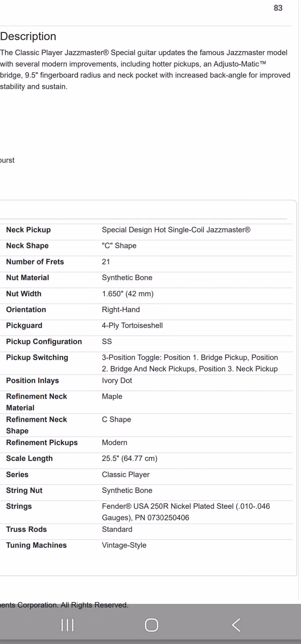Select the Pickup Configuration SS value

click(x=107, y=342)
